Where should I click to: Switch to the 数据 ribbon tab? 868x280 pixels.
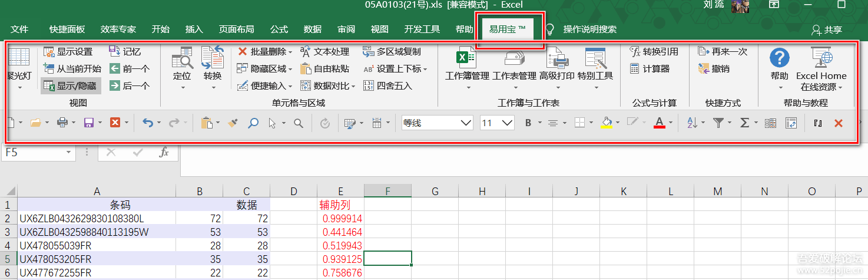tap(313, 29)
